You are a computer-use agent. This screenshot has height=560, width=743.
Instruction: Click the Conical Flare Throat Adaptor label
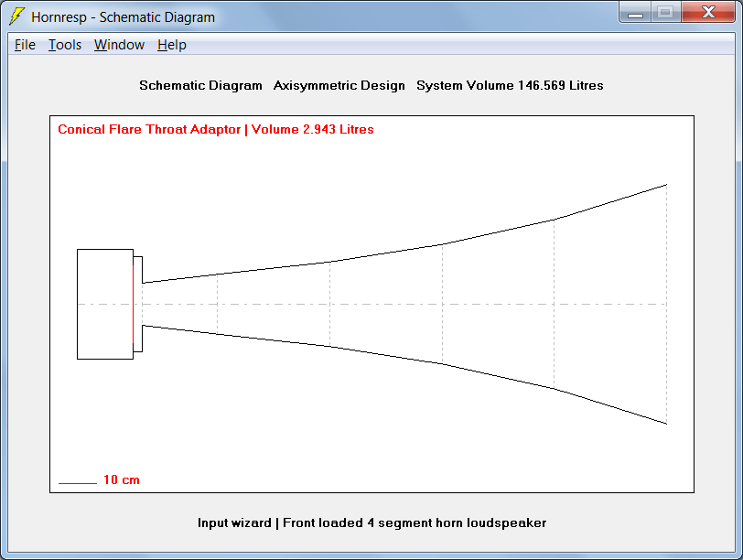[x=149, y=129]
